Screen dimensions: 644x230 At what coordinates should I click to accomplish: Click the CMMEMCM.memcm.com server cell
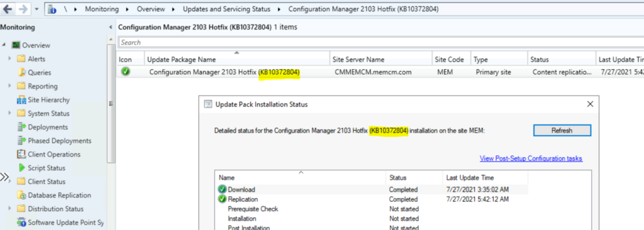click(x=374, y=72)
